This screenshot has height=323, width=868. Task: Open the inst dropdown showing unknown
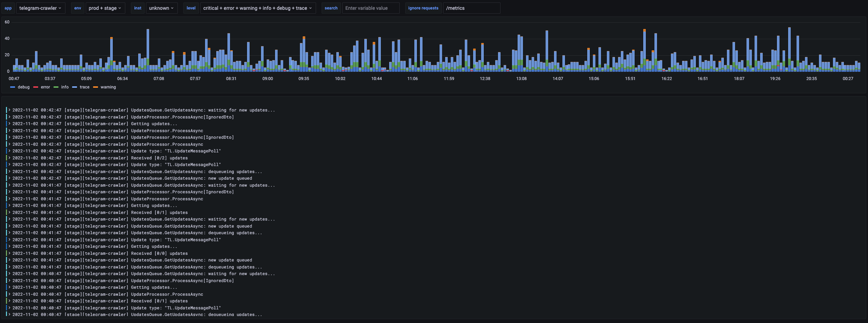(x=161, y=8)
